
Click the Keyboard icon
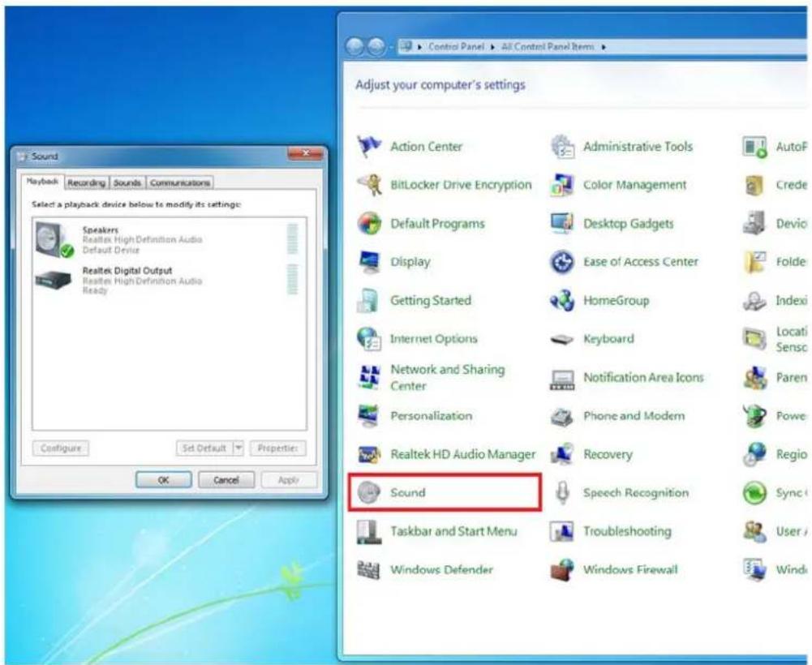pos(562,339)
